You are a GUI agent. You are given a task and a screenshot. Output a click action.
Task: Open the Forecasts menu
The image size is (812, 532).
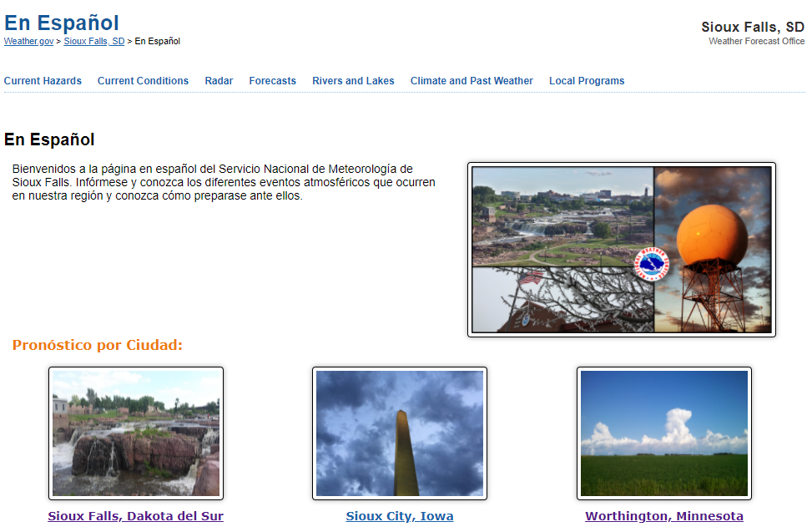[x=272, y=81]
